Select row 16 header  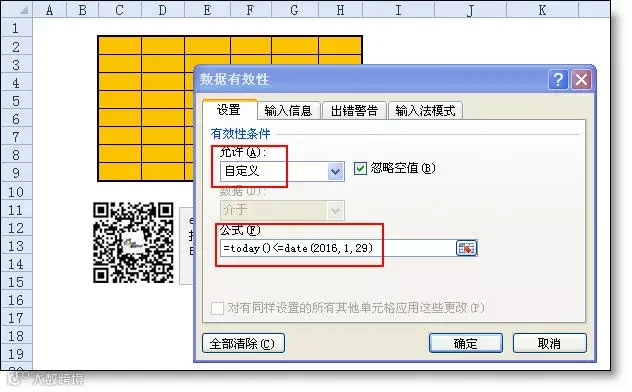pyautogui.click(x=16, y=300)
